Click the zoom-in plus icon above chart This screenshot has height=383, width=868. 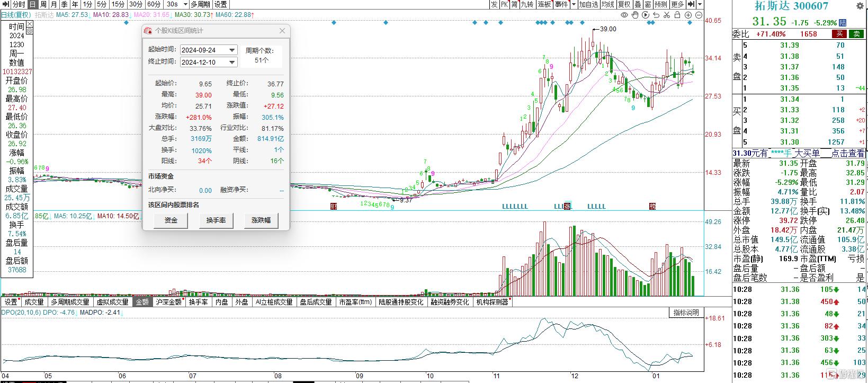pos(688,15)
